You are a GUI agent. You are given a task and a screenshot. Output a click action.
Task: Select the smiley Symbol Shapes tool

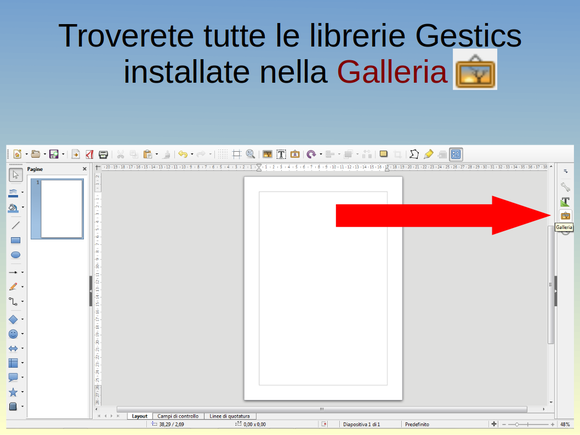[13, 334]
